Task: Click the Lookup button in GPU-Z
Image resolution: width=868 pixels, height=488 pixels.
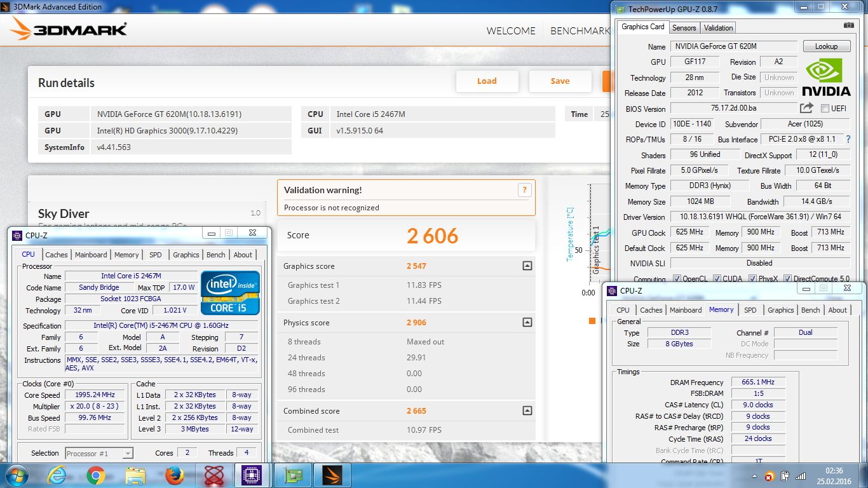Action: [826, 46]
